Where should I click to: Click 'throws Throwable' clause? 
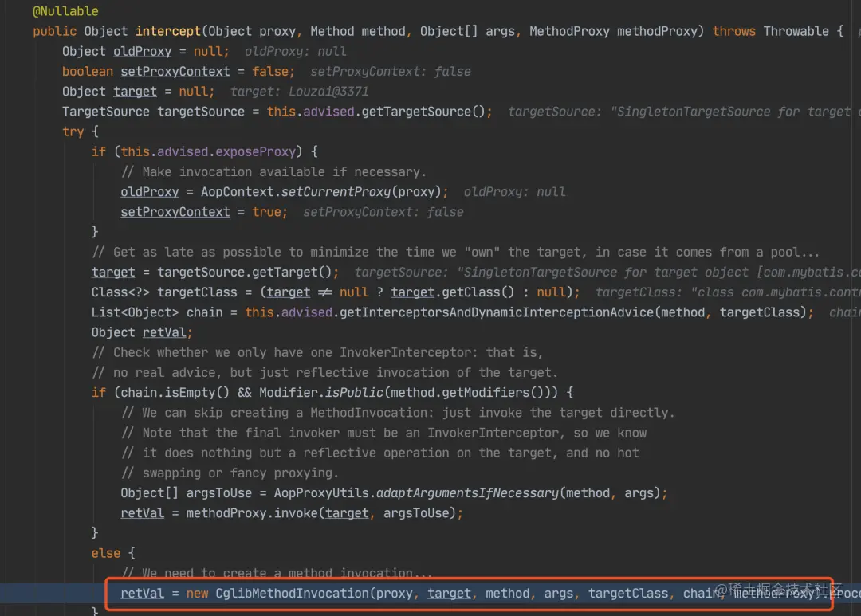coord(770,31)
